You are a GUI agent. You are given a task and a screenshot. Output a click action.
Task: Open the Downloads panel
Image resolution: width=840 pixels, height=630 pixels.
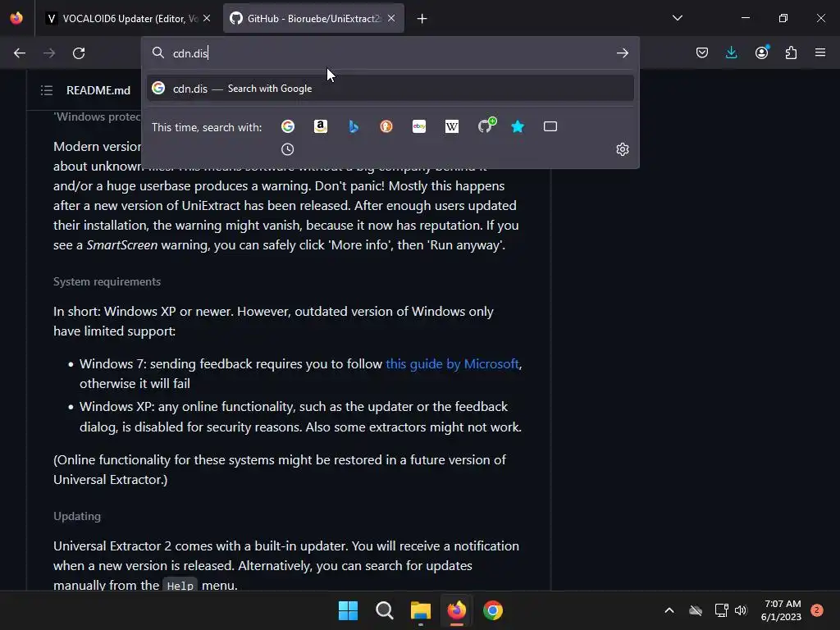(x=731, y=53)
